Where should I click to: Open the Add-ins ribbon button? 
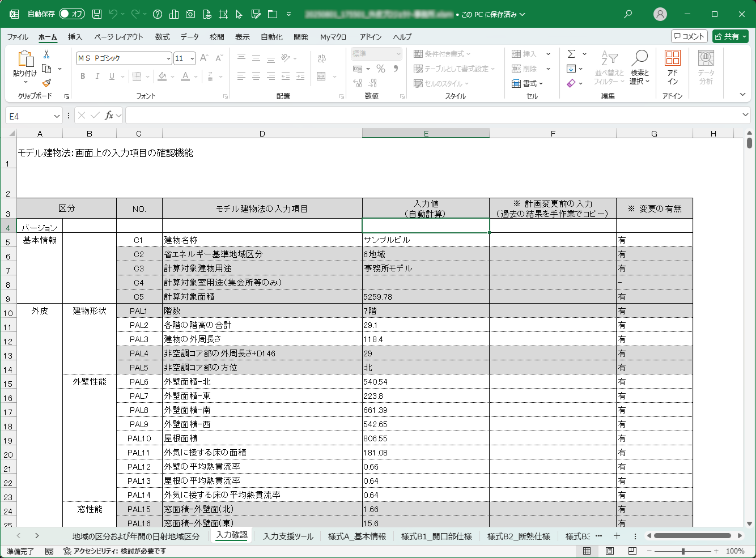[x=672, y=67]
